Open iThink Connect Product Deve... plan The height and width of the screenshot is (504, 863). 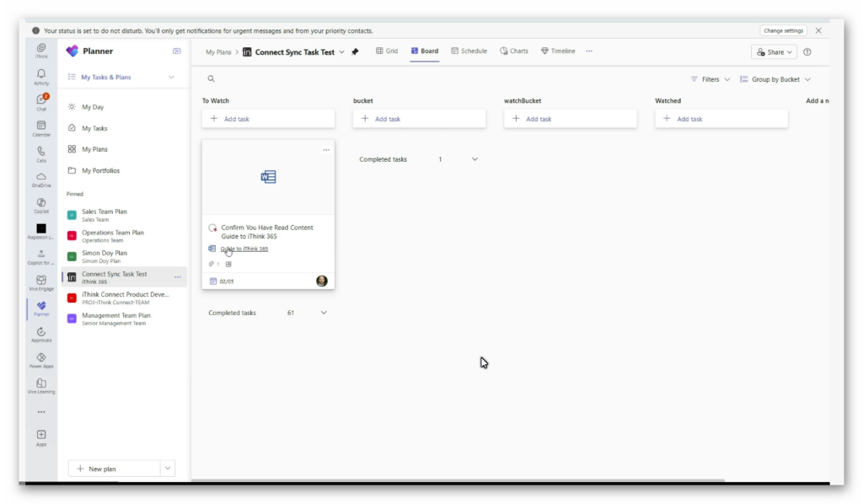click(x=124, y=298)
